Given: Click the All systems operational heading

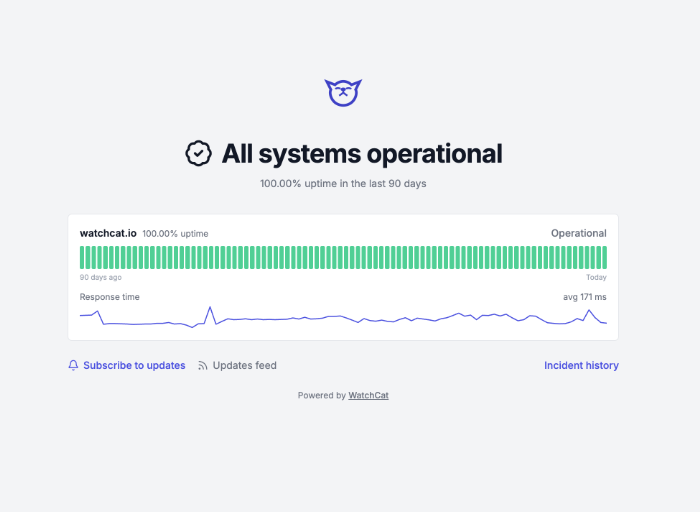Looking at the screenshot, I should click(x=362, y=154).
